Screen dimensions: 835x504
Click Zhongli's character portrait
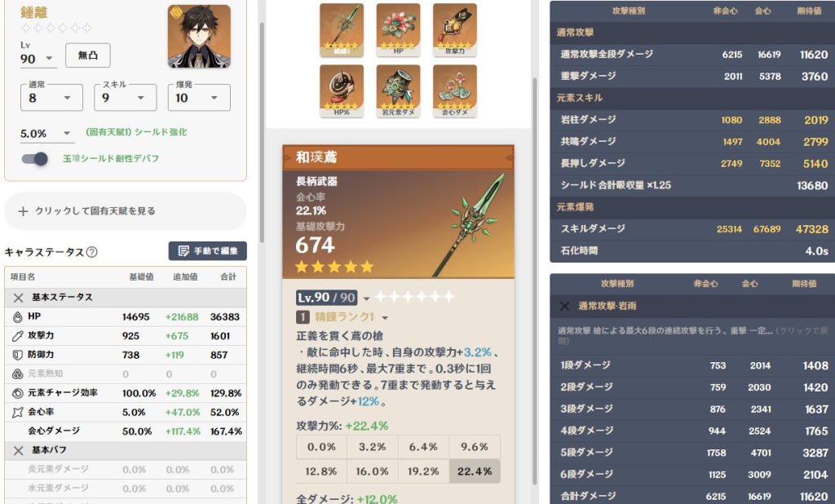199,37
